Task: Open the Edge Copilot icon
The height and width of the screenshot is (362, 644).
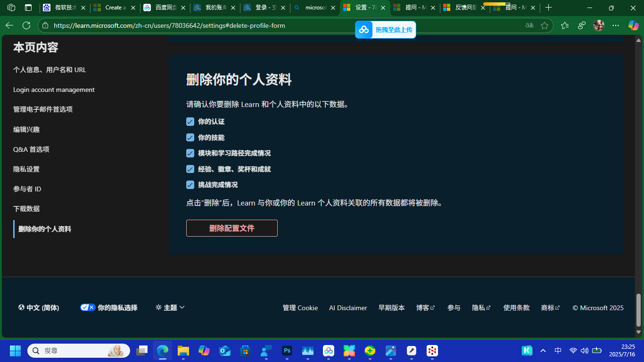Action: (633, 25)
